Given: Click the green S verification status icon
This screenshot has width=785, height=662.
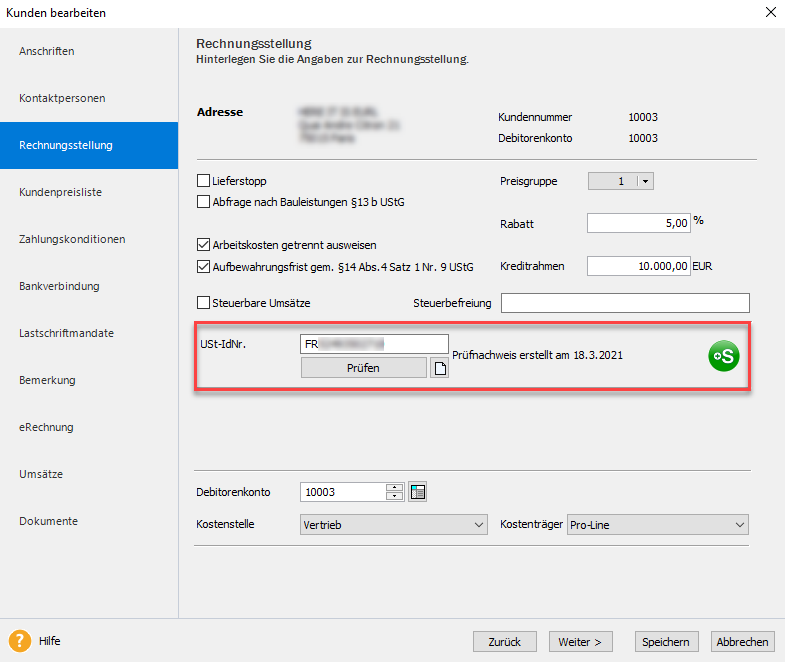Looking at the screenshot, I should pyautogui.click(x=723, y=356).
